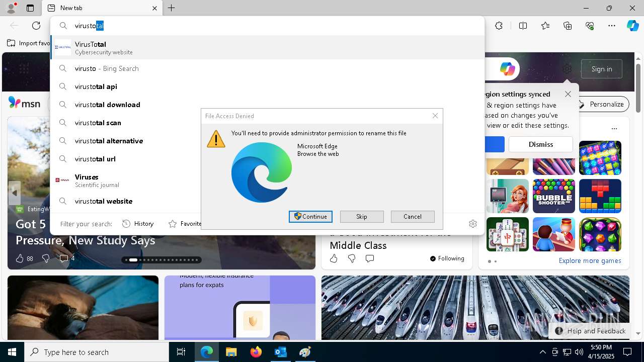Click the Import favorites bookmark

click(x=29, y=43)
